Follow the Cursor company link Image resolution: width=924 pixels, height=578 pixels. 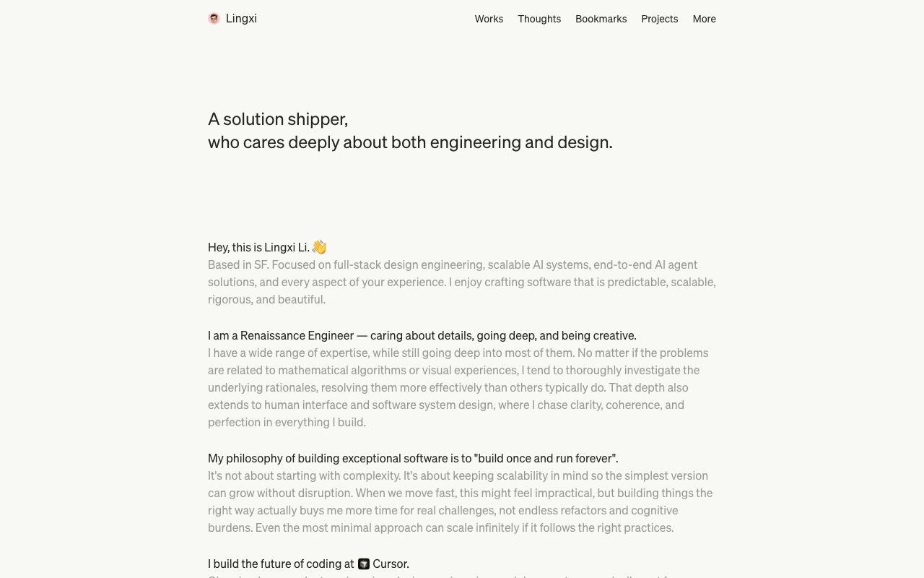[383, 564]
